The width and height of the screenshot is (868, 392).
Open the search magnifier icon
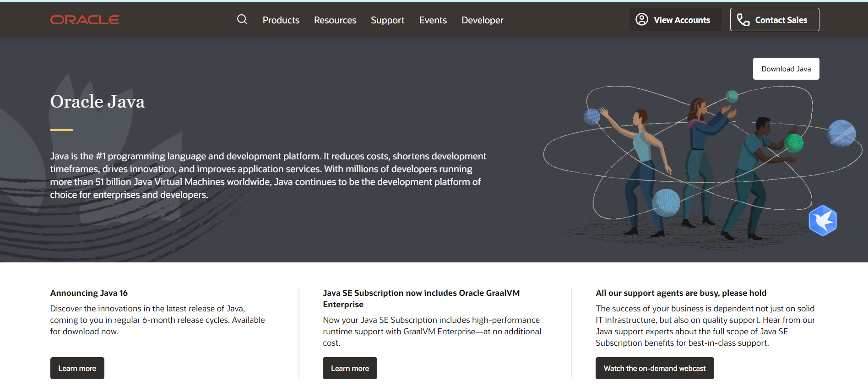[x=242, y=20]
